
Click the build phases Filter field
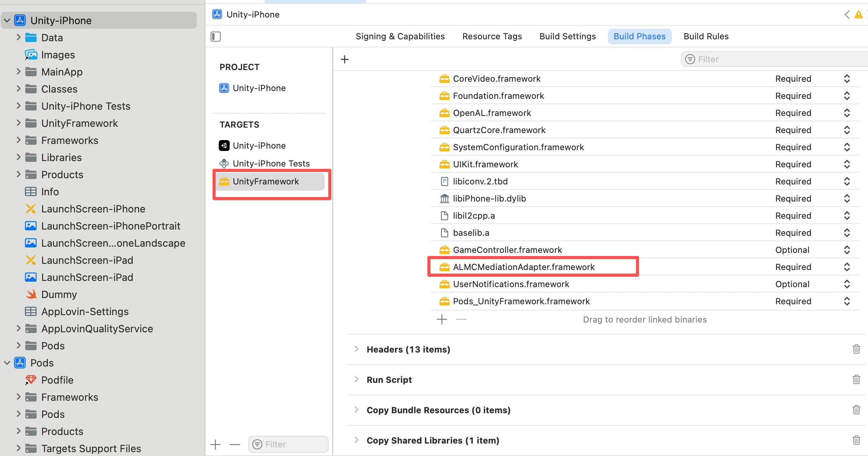pos(775,59)
